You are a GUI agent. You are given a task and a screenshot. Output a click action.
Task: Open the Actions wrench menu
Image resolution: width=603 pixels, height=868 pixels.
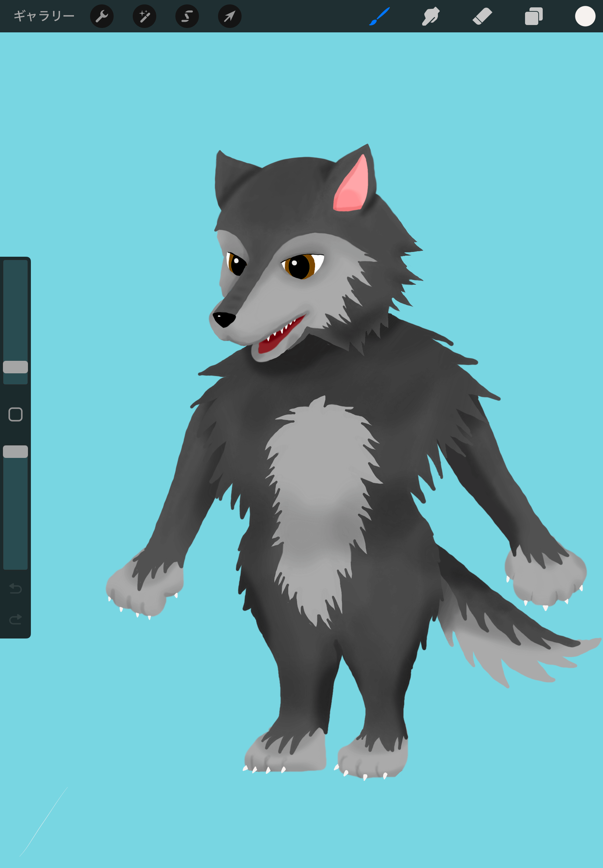[101, 16]
